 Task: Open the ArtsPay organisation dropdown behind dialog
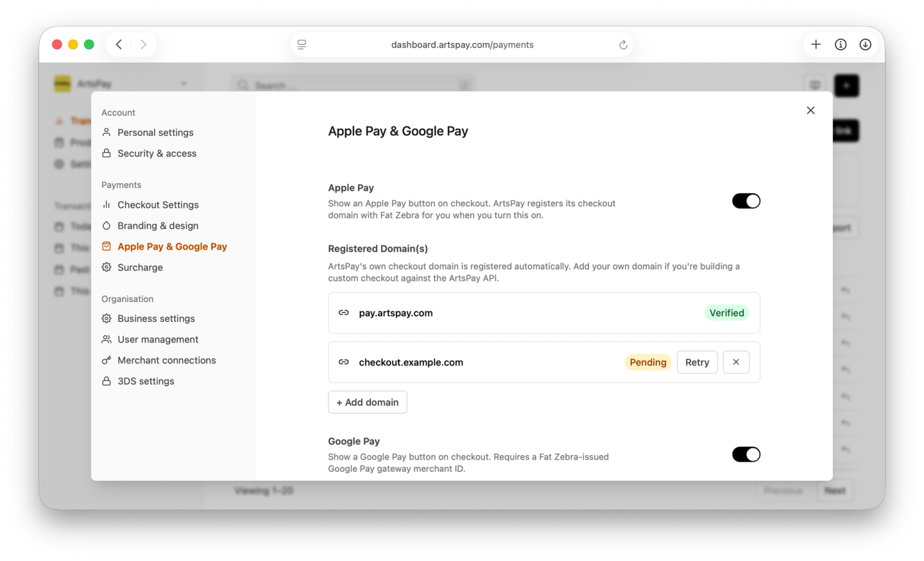point(122,84)
